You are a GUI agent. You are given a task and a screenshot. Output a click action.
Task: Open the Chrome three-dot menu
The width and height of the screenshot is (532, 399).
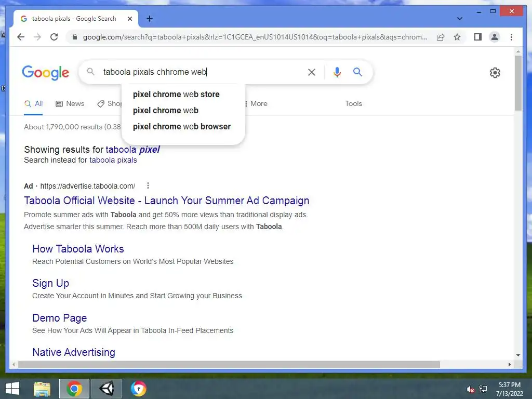point(511,37)
